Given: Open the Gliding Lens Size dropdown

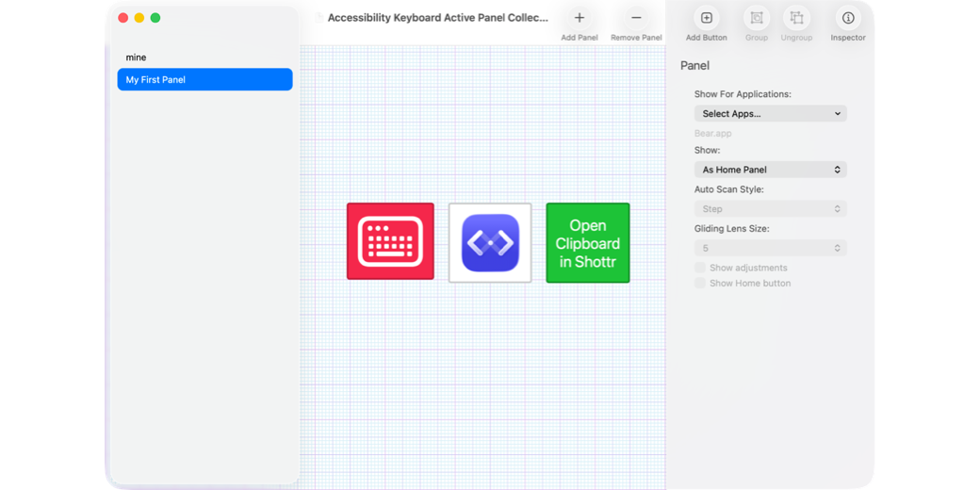Looking at the screenshot, I should pyautogui.click(x=771, y=248).
